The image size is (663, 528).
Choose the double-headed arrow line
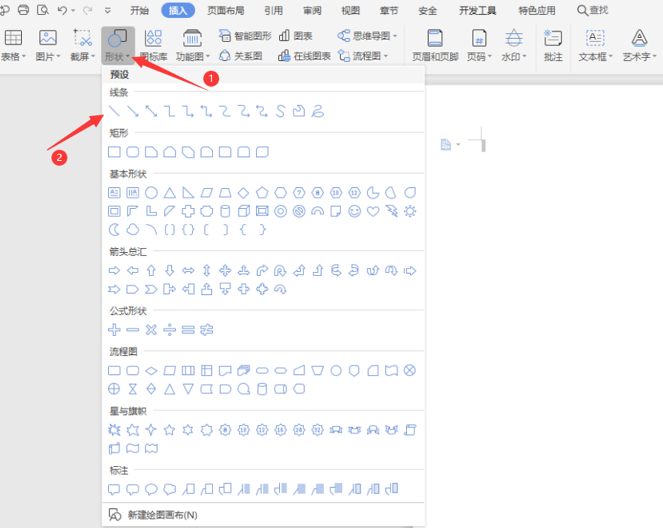[151, 111]
